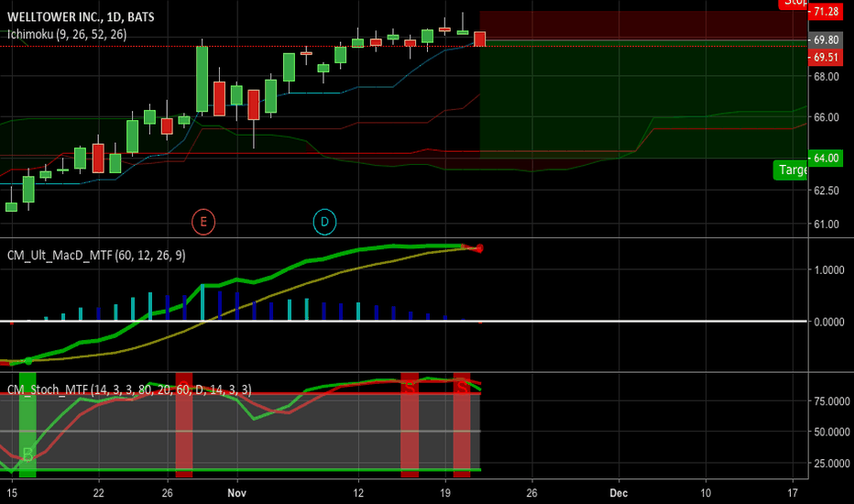Click the 12 date axis label

tap(358, 493)
